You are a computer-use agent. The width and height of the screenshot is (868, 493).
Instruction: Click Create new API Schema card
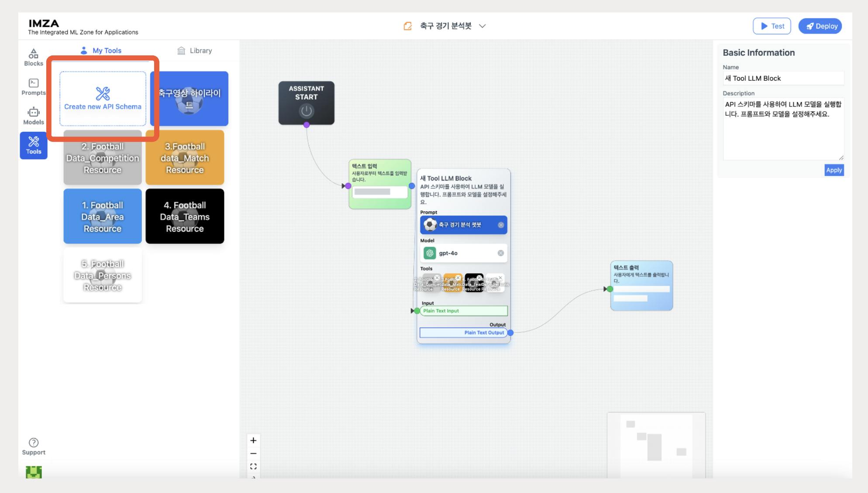click(103, 99)
